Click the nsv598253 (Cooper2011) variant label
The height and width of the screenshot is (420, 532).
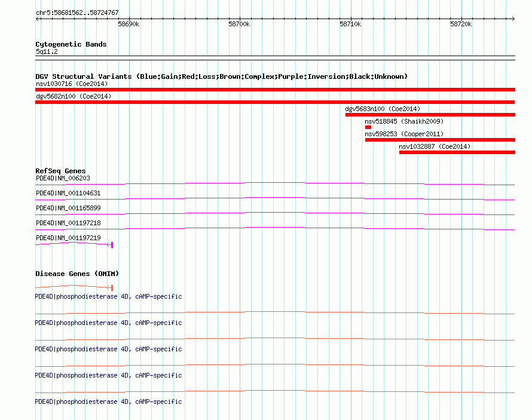(404, 134)
